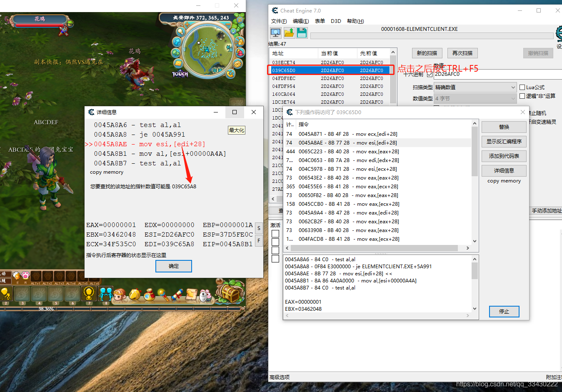This screenshot has width=562, height=392.
Task: Click the 停止 button
Action: 504,311
